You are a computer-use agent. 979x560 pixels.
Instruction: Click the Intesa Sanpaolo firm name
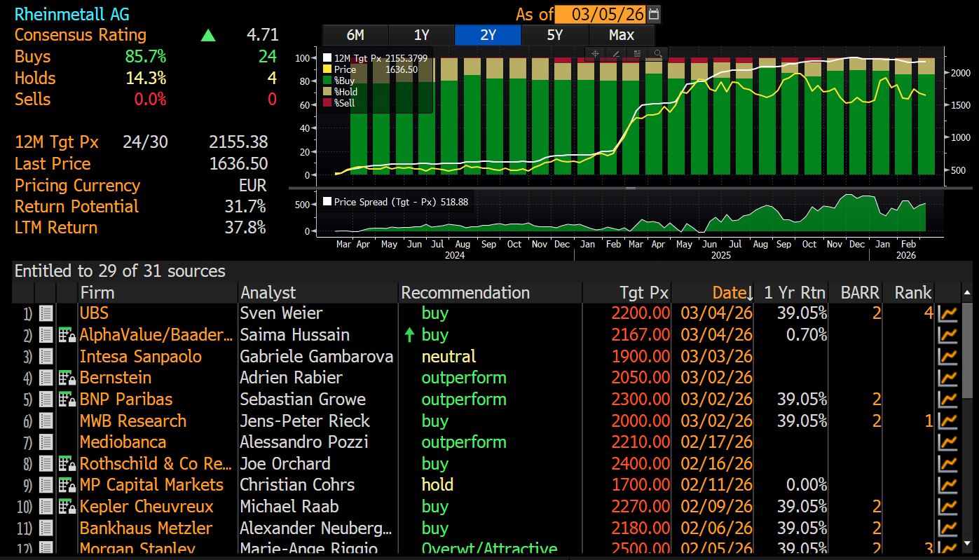(140, 357)
